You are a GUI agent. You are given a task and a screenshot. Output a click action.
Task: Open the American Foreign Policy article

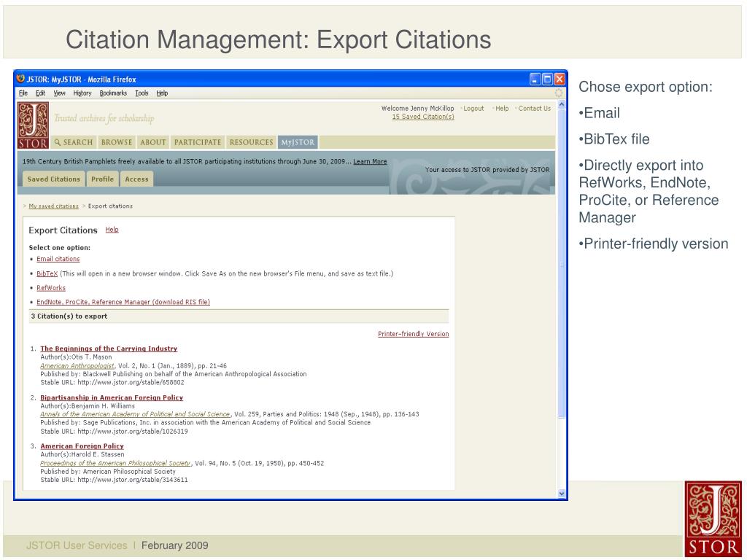pyautogui.click(x=82, y=446)
